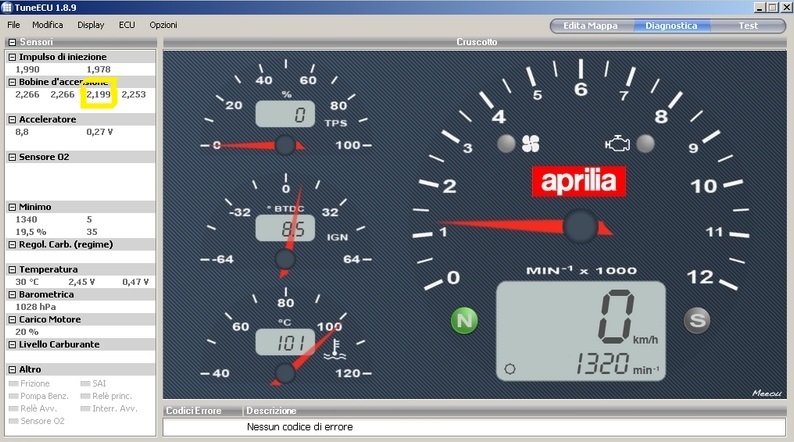Viewport: 794px width, 442px height.
Task: Click the grey lamp beside fan icon
Action: pos(506,144)
